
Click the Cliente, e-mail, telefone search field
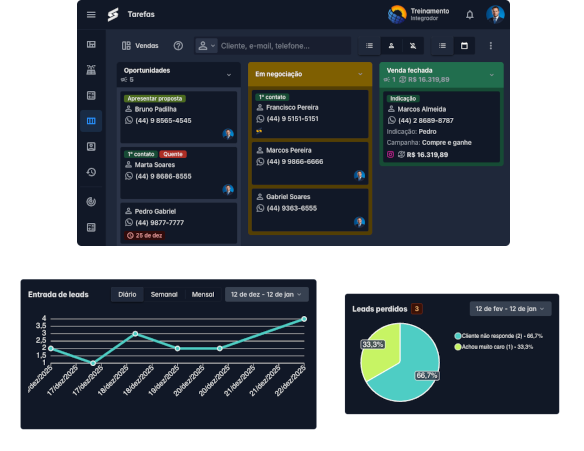coord(285,46)
